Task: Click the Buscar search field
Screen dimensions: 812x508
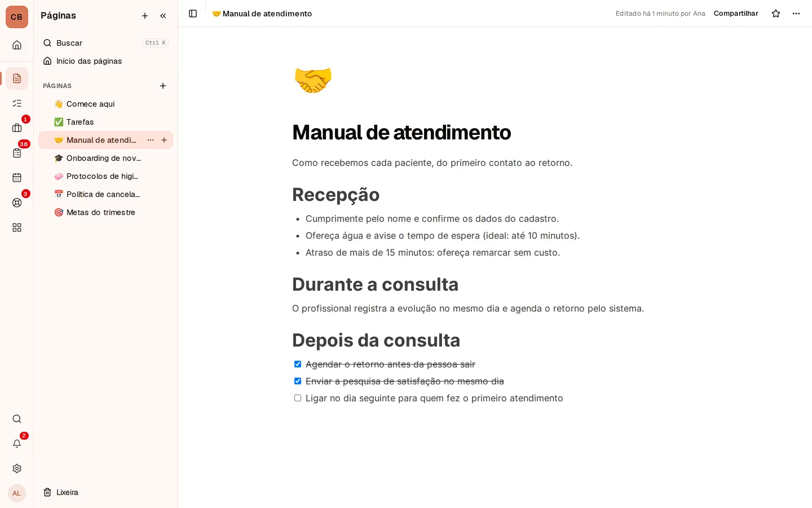Action: 105,43
